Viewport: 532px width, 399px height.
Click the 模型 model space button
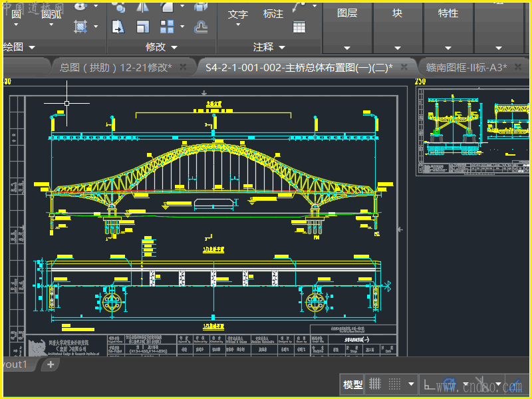[352, 384]
